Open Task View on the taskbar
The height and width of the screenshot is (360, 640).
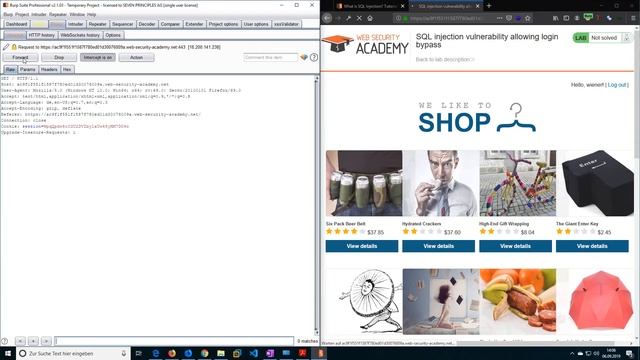(x=138, y=353)
